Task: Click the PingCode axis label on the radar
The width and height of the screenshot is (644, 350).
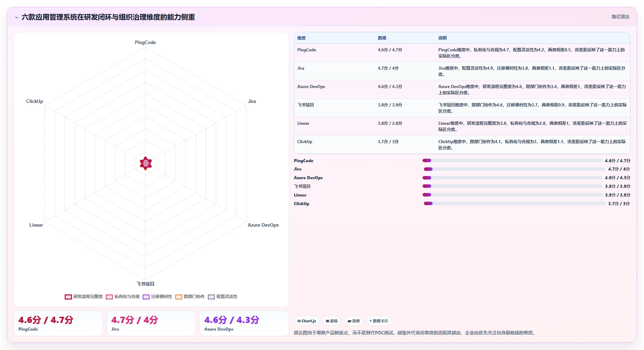Action: pyautogui.click(x=145, y=42)
